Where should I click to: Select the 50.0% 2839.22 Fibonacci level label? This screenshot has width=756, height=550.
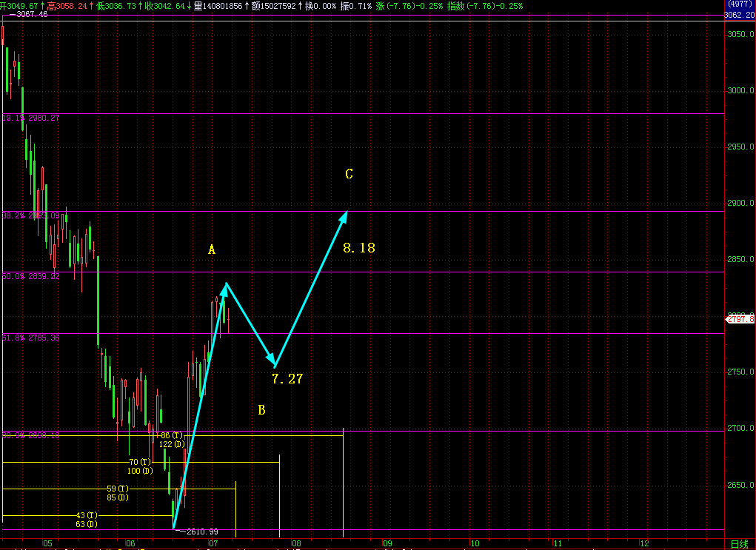[x=31, y=276]
